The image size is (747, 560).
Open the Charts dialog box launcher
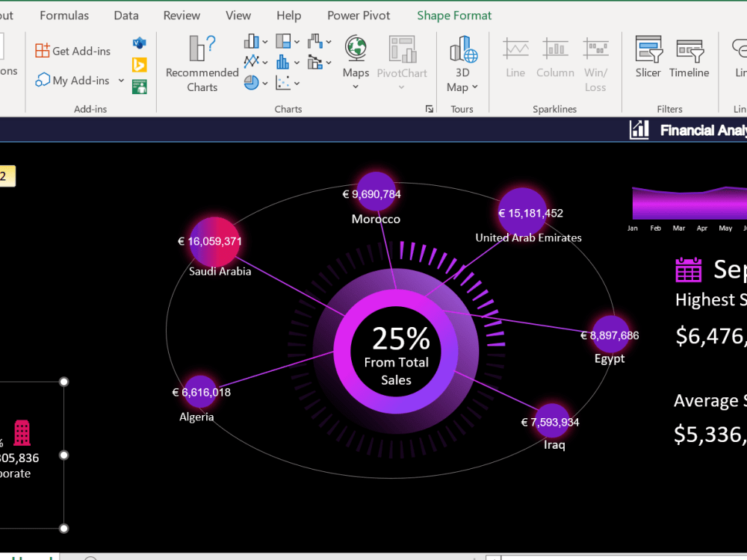click(x=430, y=108)
